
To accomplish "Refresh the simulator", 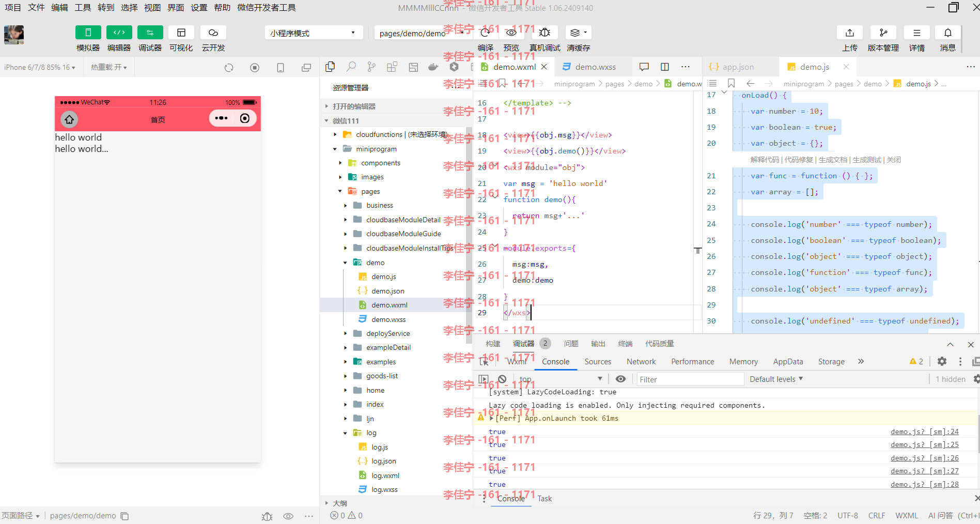I will click(x=229, y=68).
